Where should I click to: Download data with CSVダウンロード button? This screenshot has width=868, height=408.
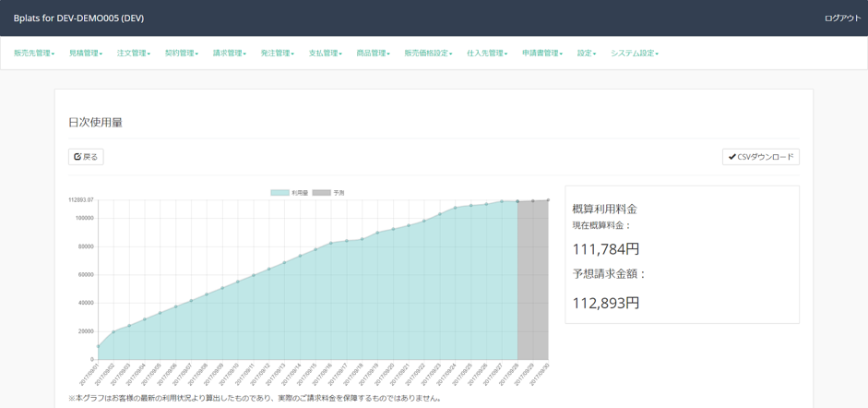(x=761, y=157)
